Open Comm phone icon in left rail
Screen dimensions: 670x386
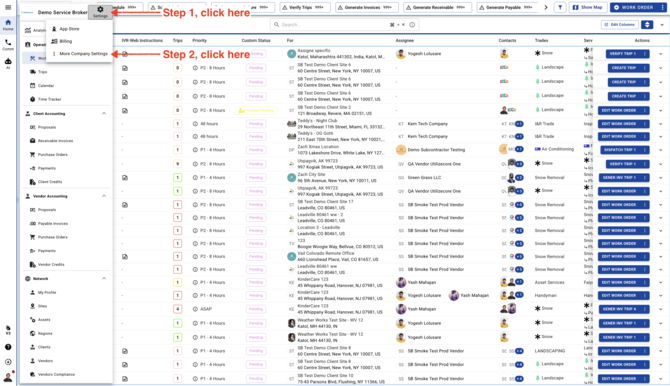pyautogui.click(x=8, y=45)
